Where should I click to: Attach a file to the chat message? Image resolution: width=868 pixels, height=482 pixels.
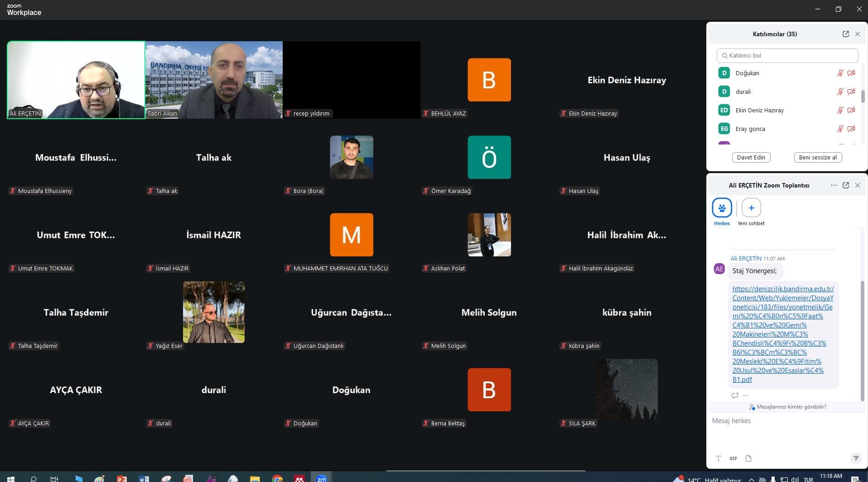[748, 458]
